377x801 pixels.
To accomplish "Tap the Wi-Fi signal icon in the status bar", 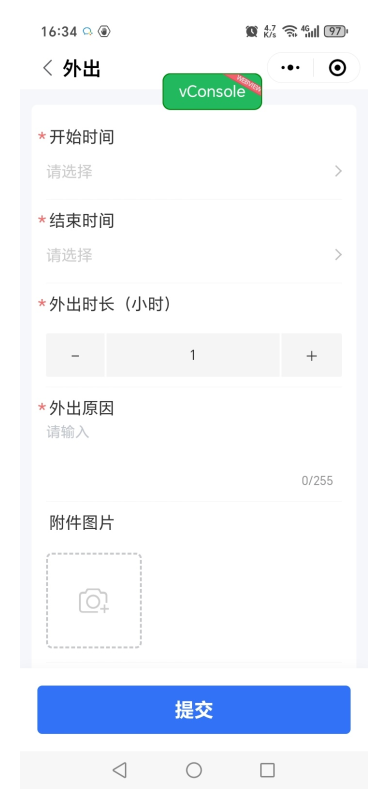I will pyautogui.click(x=290, y=32).
